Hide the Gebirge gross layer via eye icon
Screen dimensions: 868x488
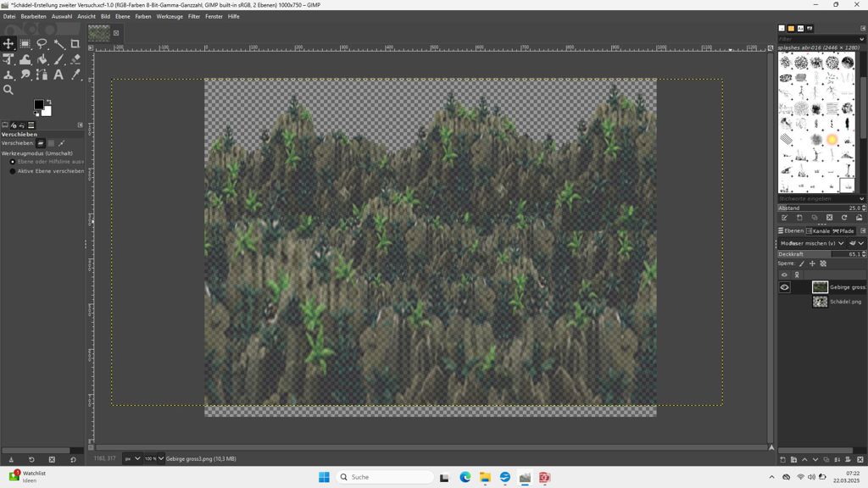coord(784,287)
